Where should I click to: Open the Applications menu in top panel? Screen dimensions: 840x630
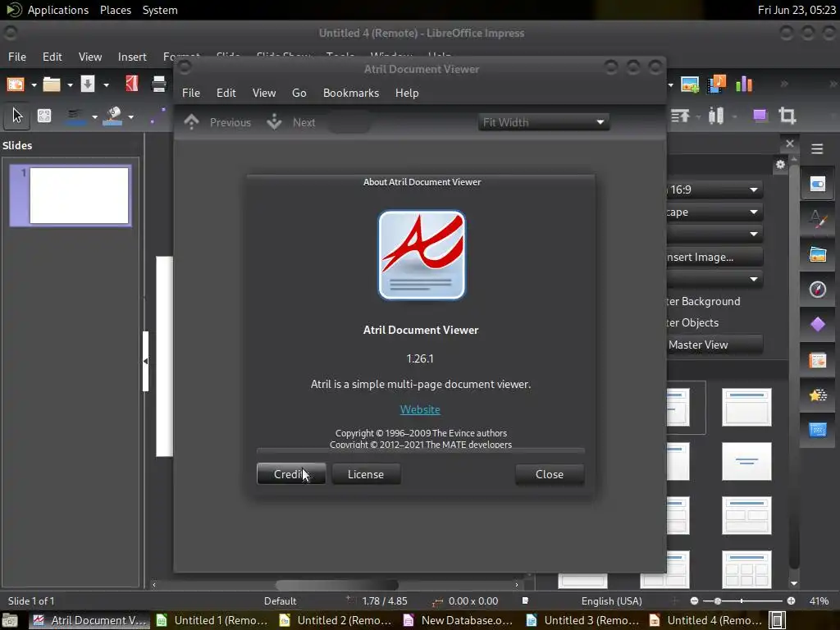point(58,10)
